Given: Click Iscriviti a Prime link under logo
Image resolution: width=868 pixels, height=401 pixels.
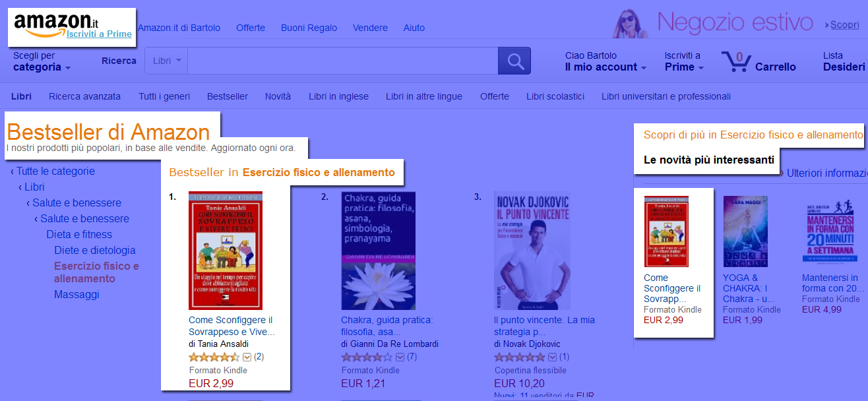Looking at the screenshot, I should (x=99, y=34).
